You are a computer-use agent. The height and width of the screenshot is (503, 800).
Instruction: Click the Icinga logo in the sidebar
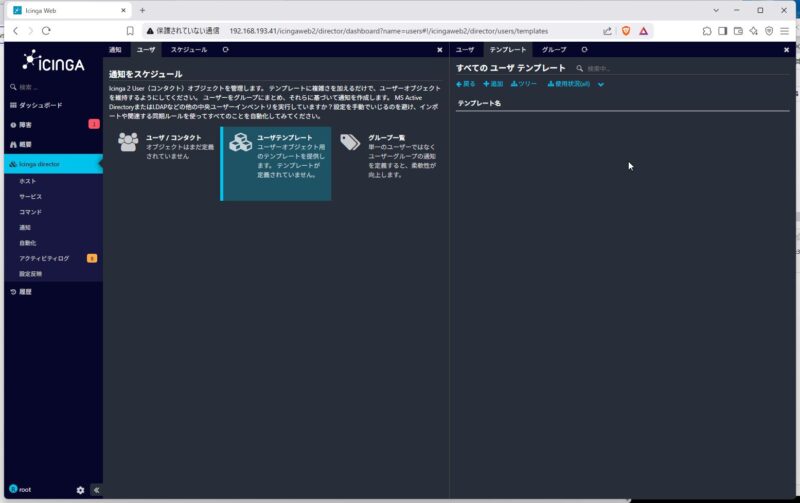[53, 61]
